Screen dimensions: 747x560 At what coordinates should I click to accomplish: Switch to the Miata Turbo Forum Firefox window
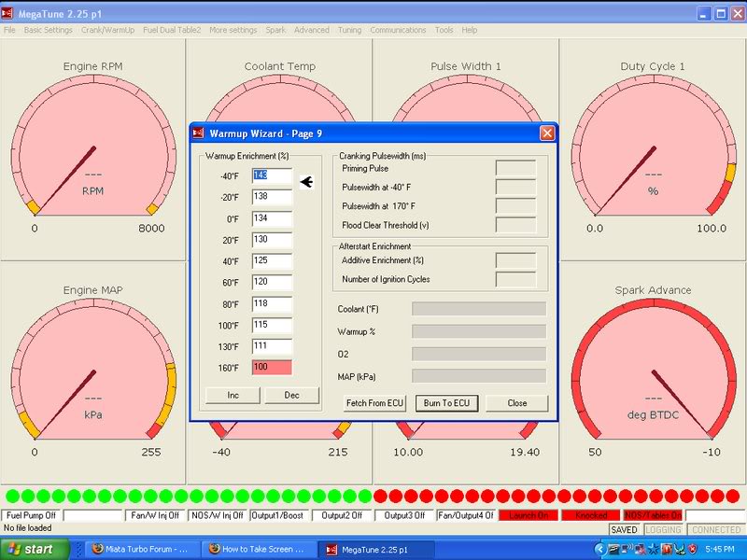(142, 549)
